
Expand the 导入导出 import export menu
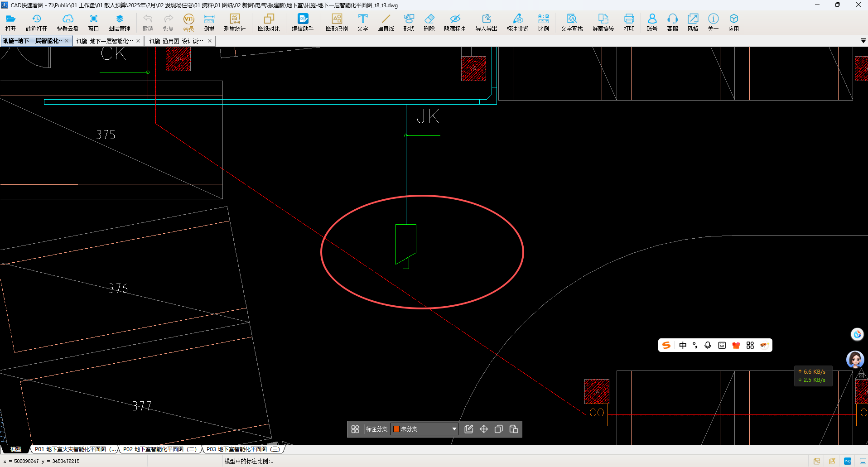tap(486, 22)
